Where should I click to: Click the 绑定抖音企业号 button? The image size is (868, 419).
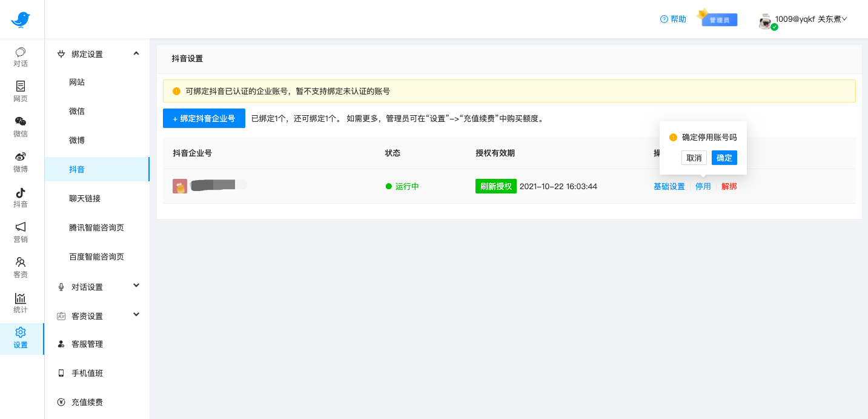click(204, 118)
